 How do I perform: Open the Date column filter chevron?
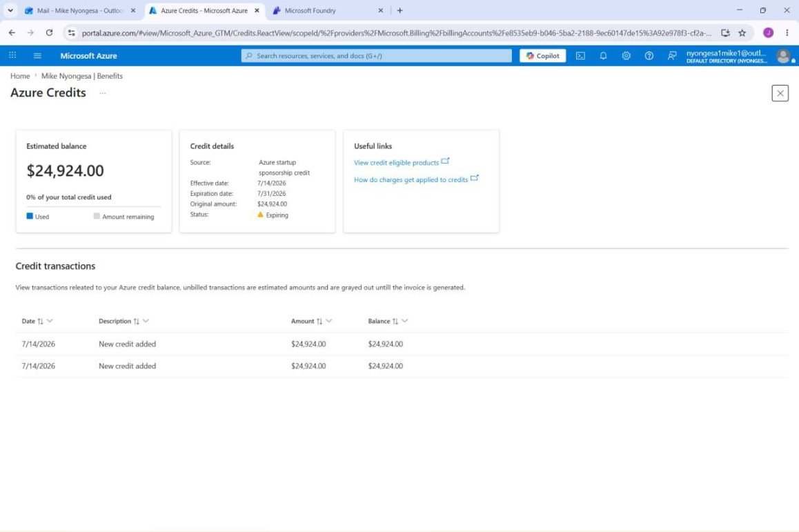pyautogui.click(x=50, y=321)
